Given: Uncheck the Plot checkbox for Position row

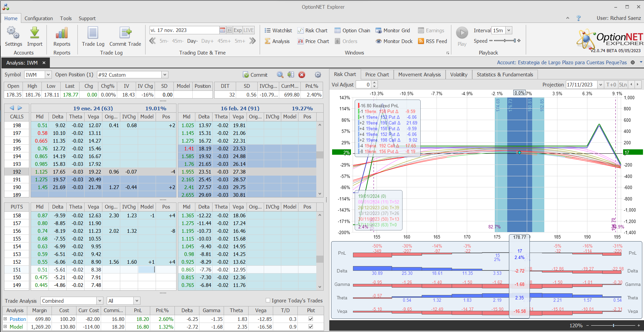Looking at the screenshot, I should (x=311, y=319).
